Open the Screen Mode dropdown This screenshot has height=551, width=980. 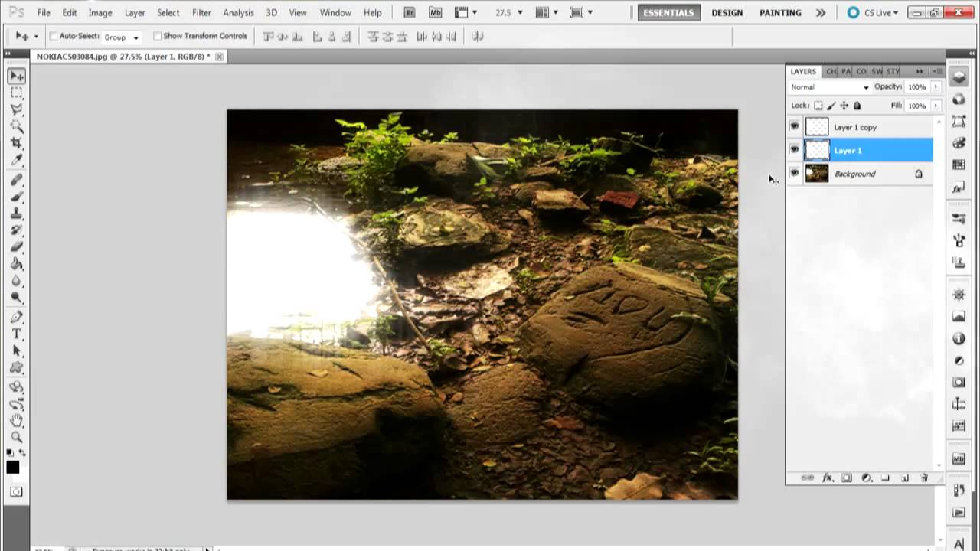[x=581, y=12]
